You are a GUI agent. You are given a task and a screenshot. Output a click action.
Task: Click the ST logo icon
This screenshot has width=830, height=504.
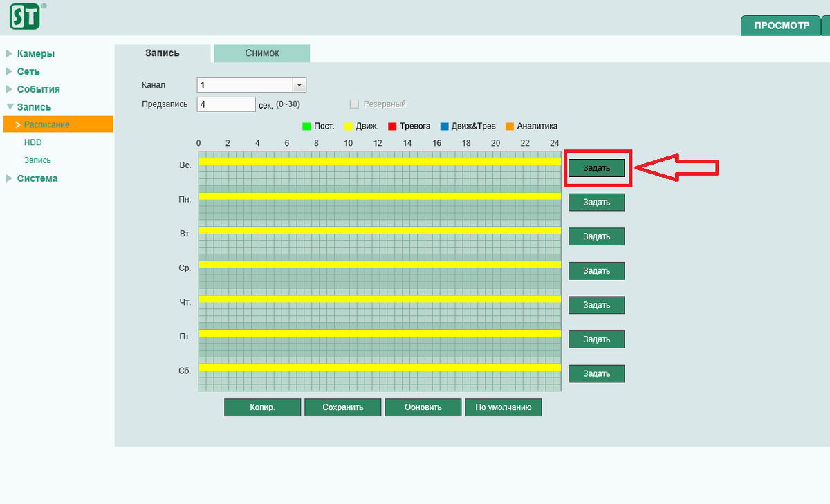(x=25, y=15)
